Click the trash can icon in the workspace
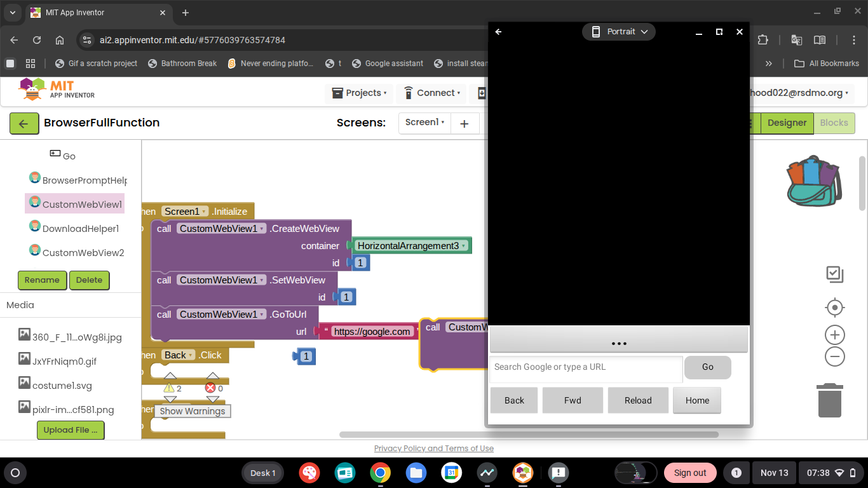This screenshot has width=868, height=488. pyautogui.click(x=829, y=400)
